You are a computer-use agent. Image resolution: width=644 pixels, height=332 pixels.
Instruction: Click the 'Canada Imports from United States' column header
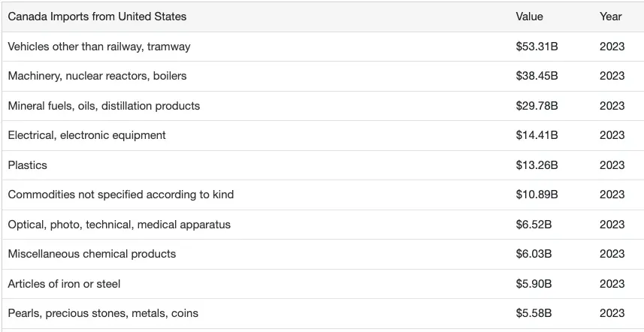tap(97, 17)
